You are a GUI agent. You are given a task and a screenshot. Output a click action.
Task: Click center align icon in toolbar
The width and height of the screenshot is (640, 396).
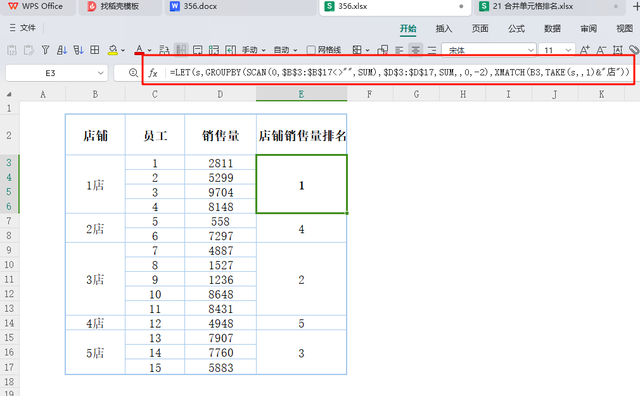[416, 50]
